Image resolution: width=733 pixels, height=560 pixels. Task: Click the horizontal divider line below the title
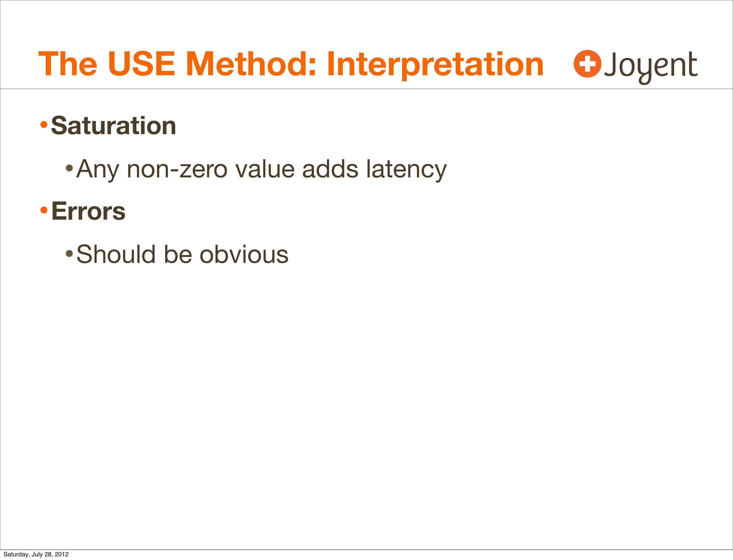coord(367,89)
